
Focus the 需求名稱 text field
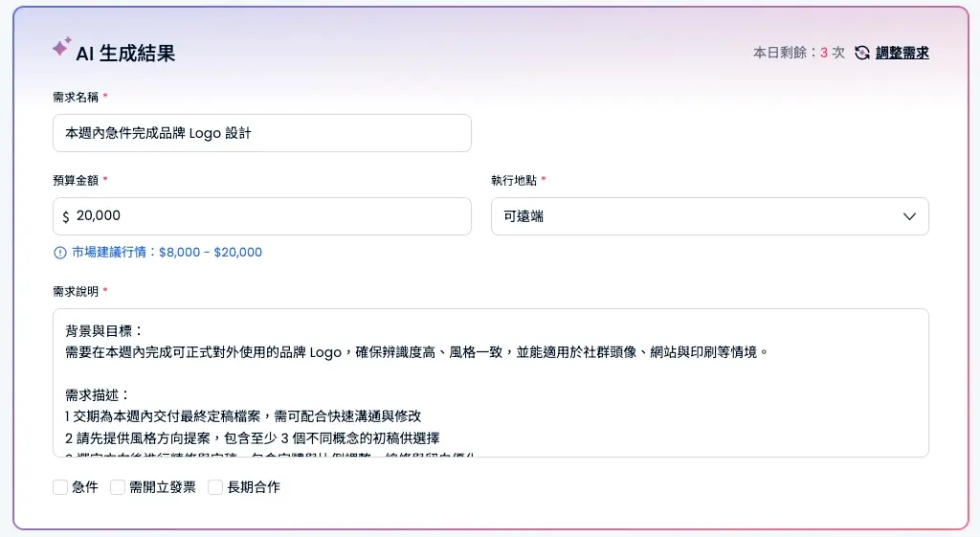[x=261, y=133]
